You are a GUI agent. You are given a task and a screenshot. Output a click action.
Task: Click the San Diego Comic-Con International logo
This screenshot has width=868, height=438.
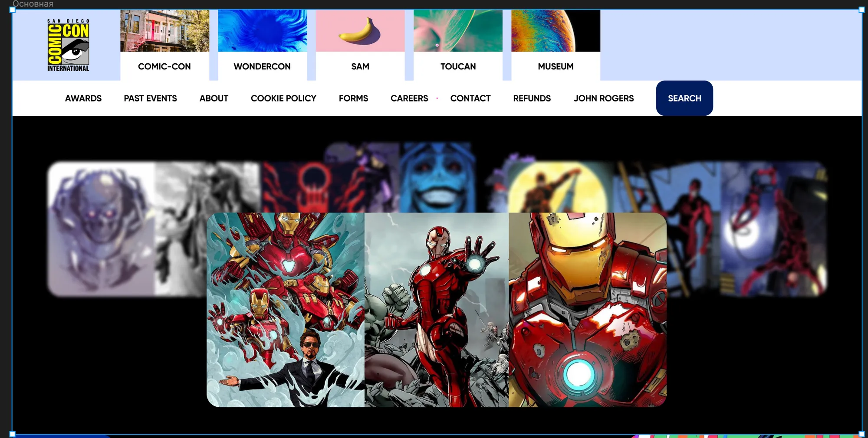tap(68, 45)
